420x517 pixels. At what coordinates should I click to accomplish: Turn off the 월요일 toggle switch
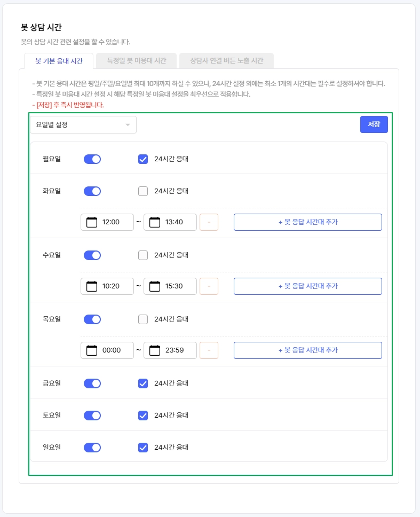[x=92, y=159]
